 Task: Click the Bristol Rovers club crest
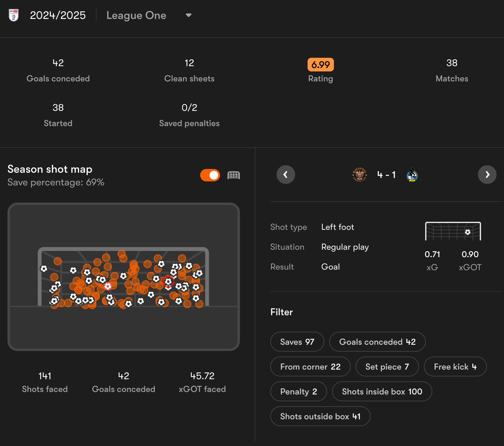point(412,175)
